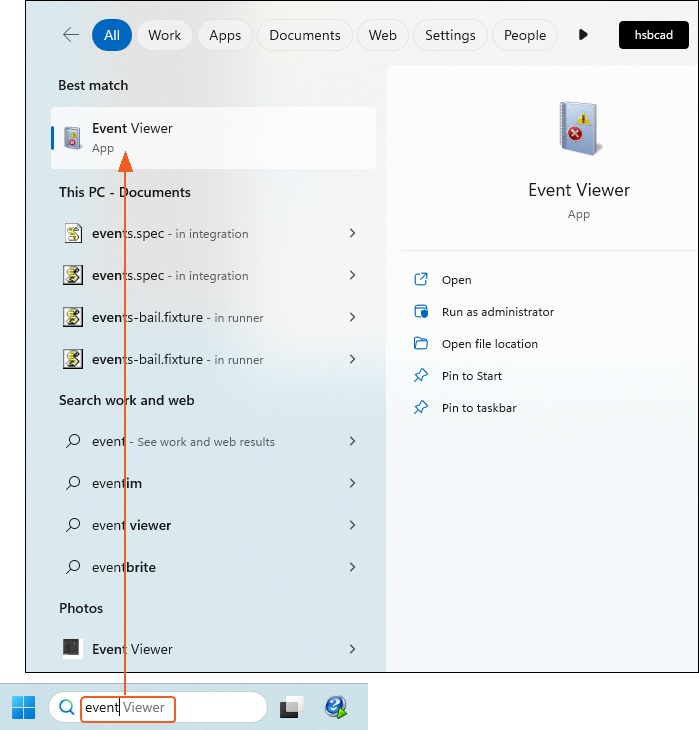The width and height of the screenshot is (699, 730).
Task: Choose Run as administrator
Action: pyautogui.click(x=498, y=312)
